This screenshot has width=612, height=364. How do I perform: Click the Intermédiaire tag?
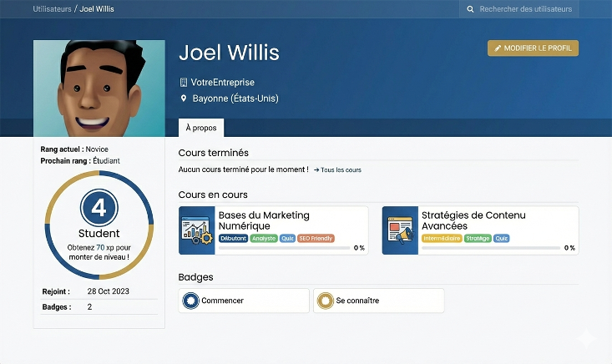tap(442, 239)
